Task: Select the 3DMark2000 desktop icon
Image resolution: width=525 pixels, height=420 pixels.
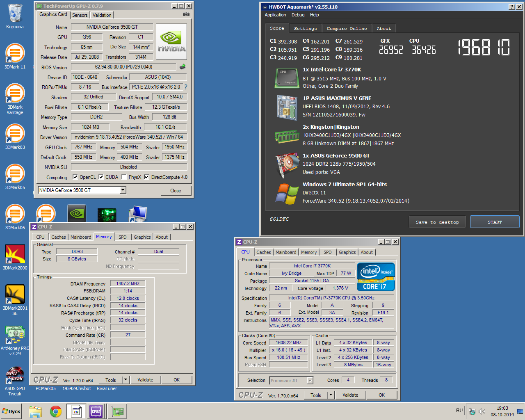Action: click(15, 257)
